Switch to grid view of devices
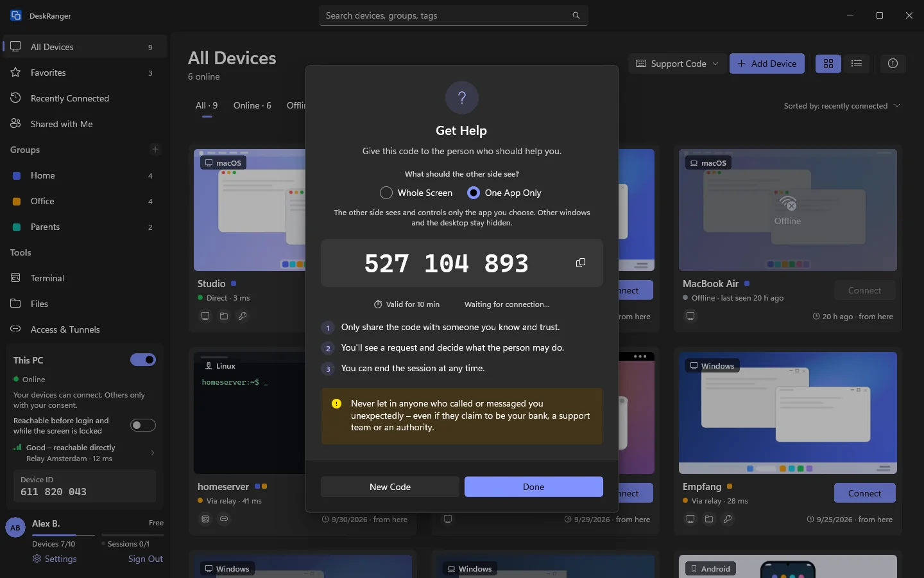The image size is (924, 578). tap(828, 64)
